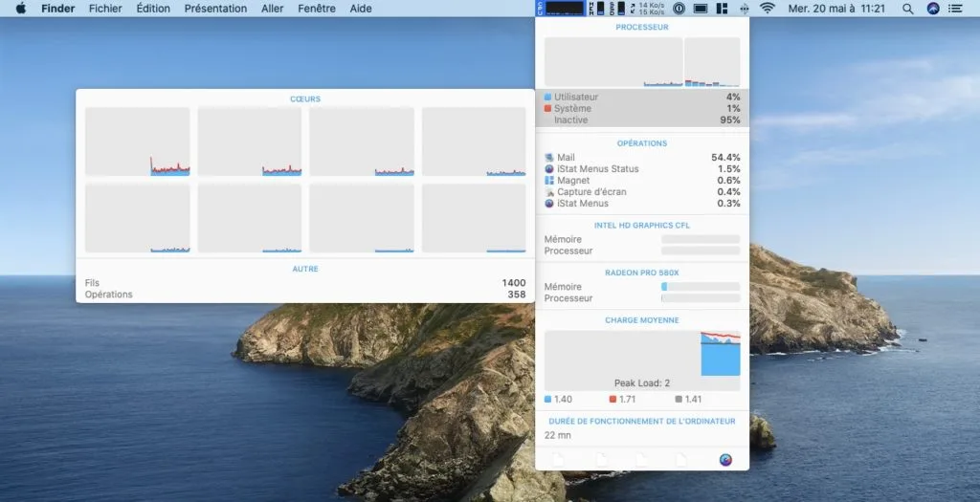This screenshot has width=980, height=502.
Task: Click the date Mer. 20 mai à 11:21
Action: (836, 8)
